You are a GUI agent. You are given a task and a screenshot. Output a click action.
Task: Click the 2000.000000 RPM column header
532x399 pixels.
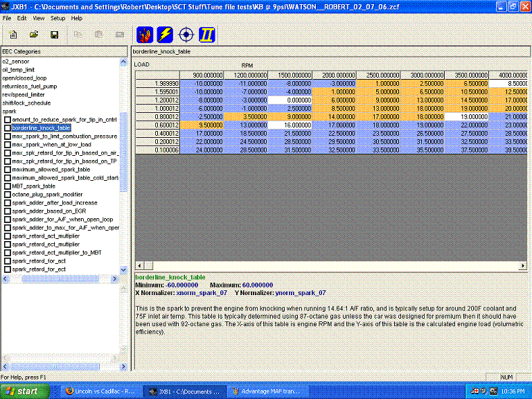click(334, 76)
